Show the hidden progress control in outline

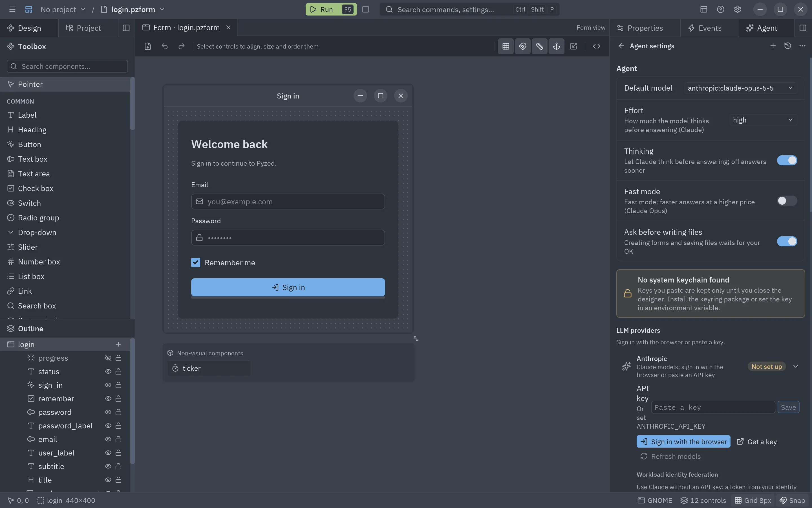coord(108,358)
